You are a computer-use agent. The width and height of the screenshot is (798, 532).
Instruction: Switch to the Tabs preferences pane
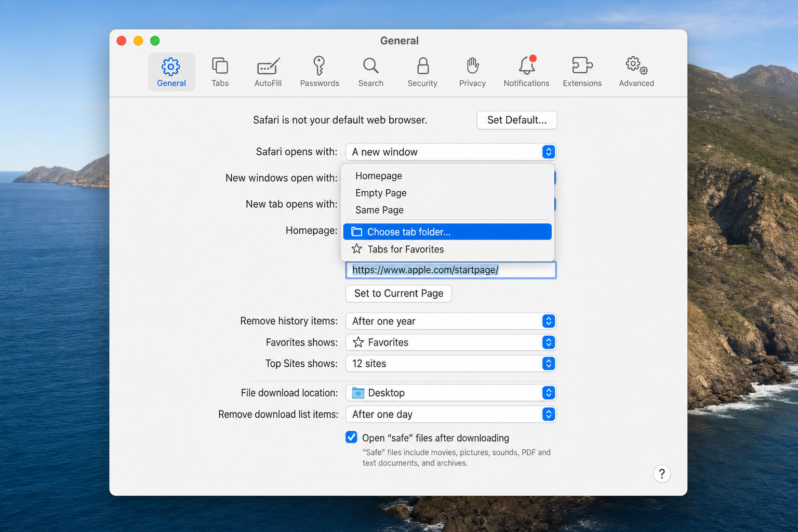pos(220,72)
